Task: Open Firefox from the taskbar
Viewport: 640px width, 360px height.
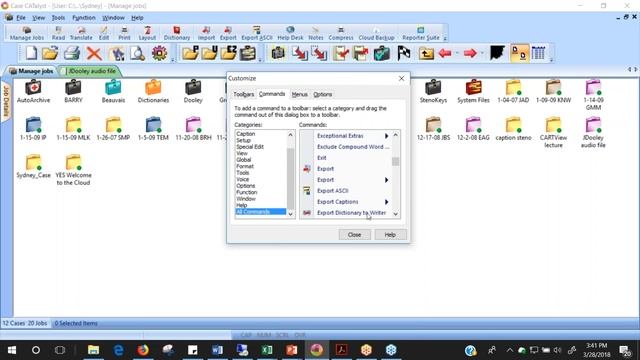Action: click(x=143, y=350)
